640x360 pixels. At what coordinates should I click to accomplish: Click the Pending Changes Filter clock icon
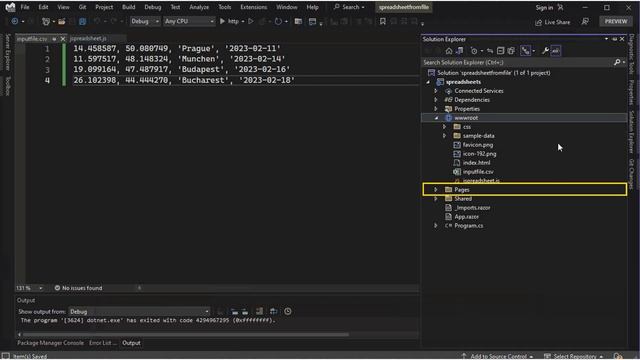click(474, 51)
